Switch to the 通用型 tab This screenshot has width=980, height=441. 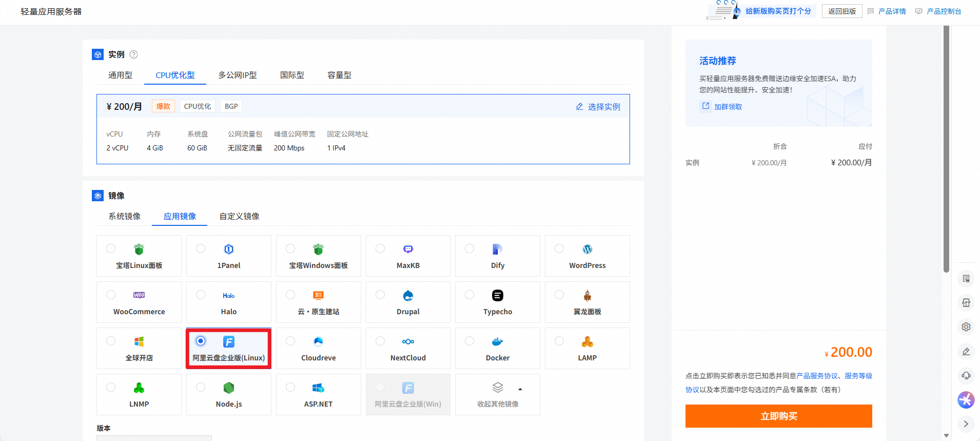[120, 75]
